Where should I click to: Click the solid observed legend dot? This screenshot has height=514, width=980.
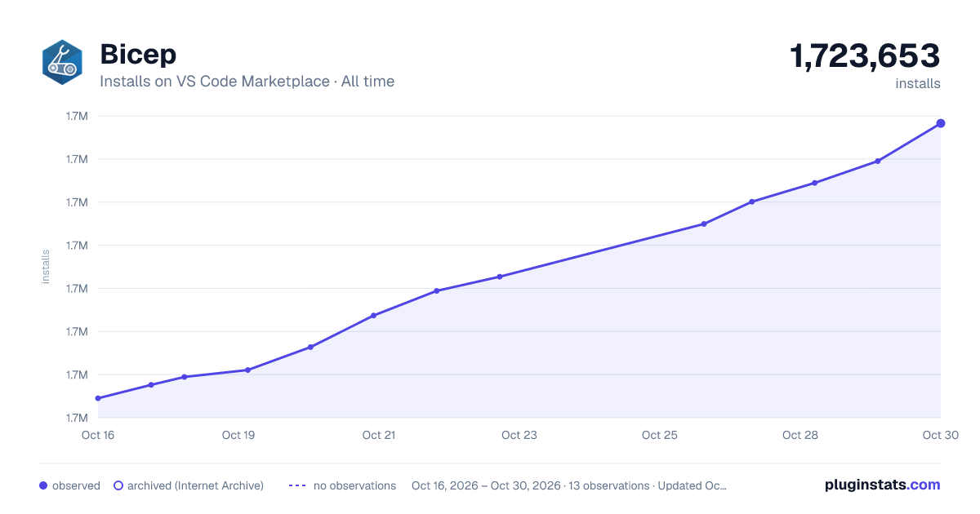(43, 485)
